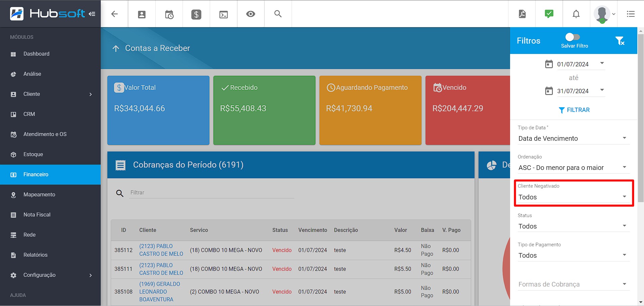Click ID cell 385108

coord(123,292)
